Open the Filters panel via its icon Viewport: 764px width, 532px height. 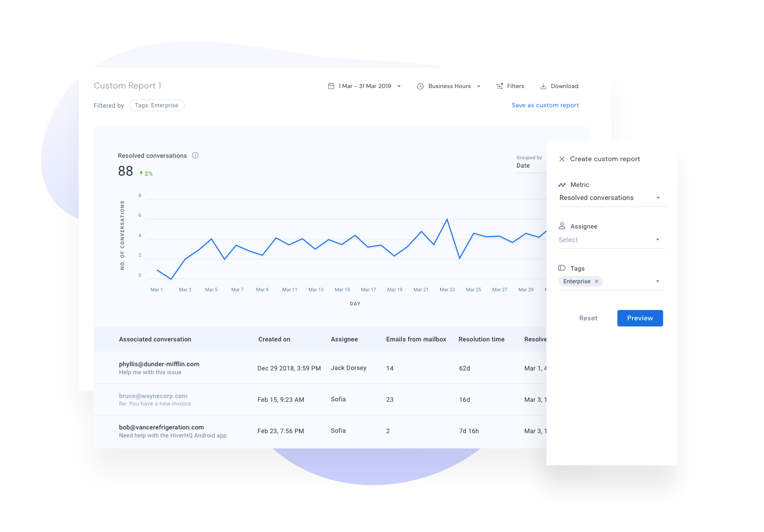[x=499, y=86]
